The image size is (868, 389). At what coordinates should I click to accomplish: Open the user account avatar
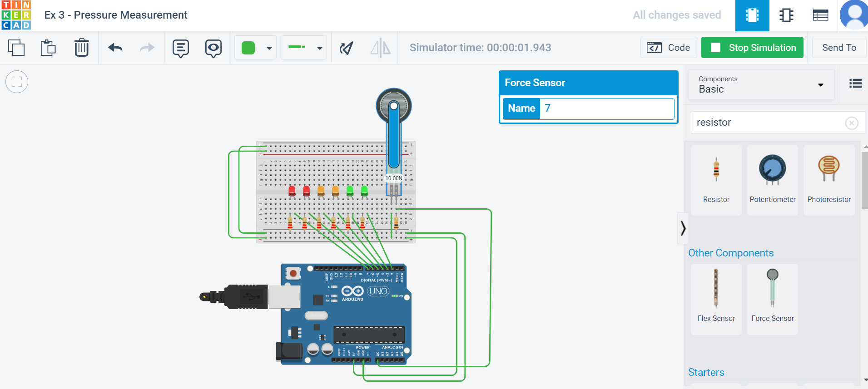click(x=854, y=15)
